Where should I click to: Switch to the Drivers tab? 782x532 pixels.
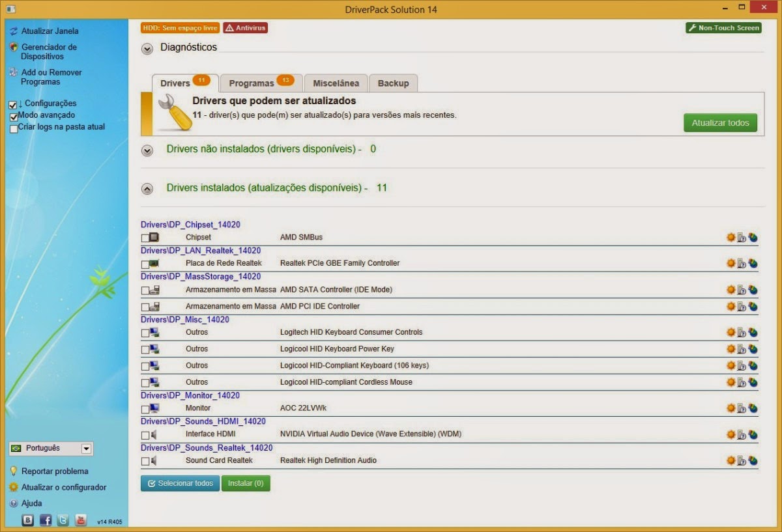[185, 83]
